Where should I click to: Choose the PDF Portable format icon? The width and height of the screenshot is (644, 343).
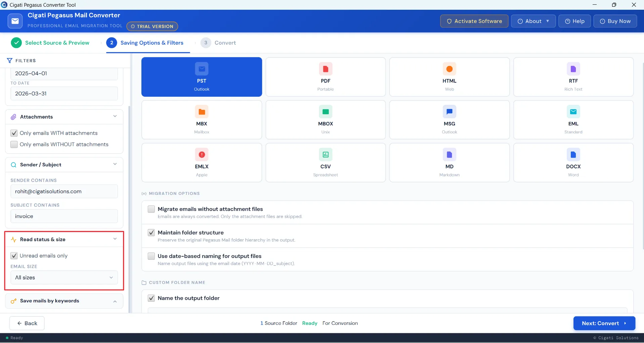click(325, 69)
